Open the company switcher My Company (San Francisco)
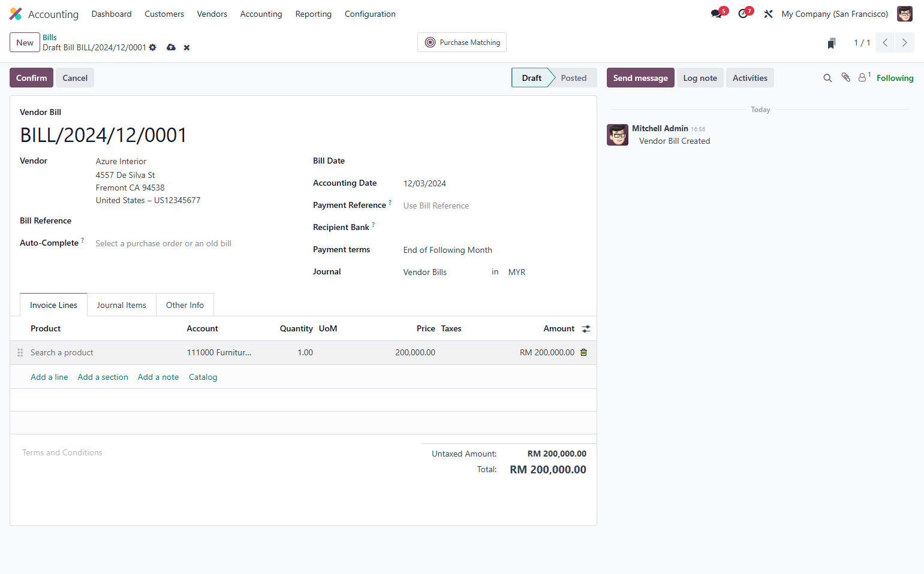The image size is (924, 574). [835, 14]
